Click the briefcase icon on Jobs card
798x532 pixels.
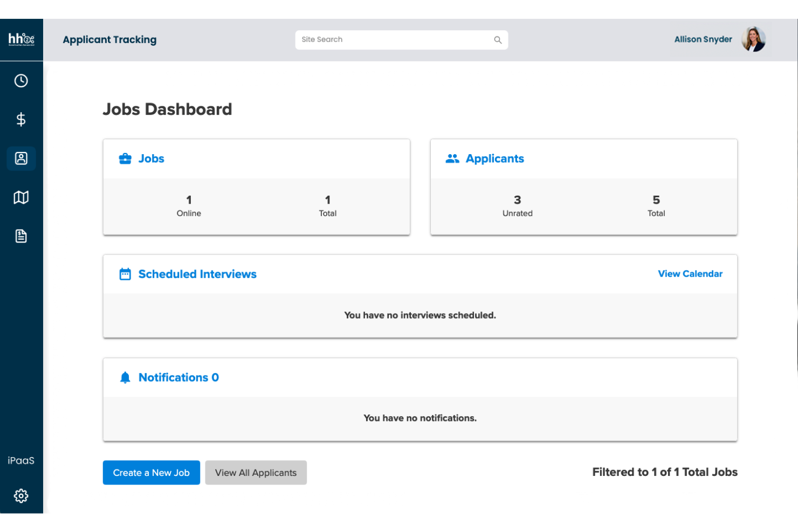click(125, 158)
